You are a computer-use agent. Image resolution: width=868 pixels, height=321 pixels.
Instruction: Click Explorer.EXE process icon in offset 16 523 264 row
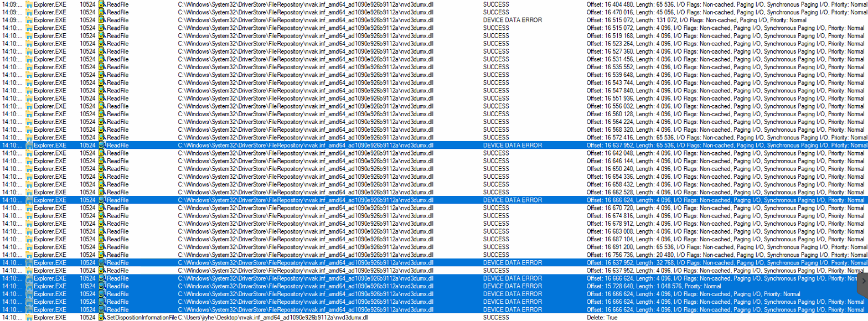pos(29,43)
